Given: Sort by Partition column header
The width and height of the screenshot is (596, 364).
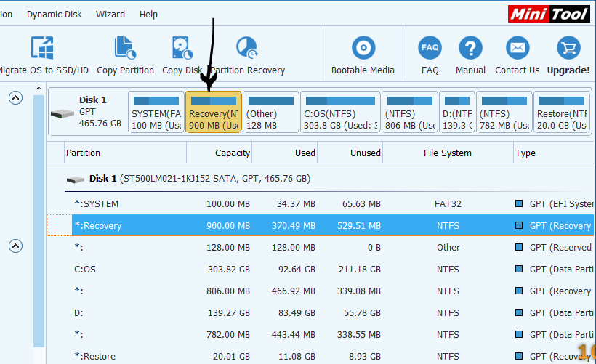Looking at the screenshot, I should click(126, 153).
